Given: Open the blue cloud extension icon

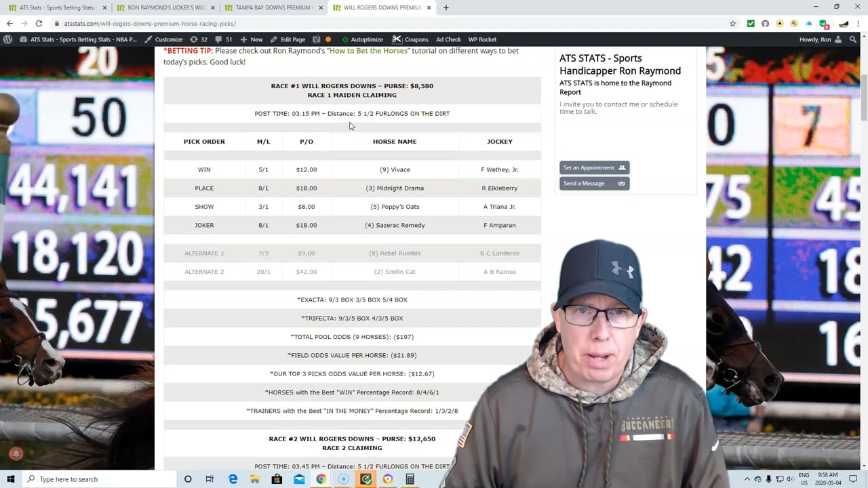Looking at the screenshot, I should (808, 23).
